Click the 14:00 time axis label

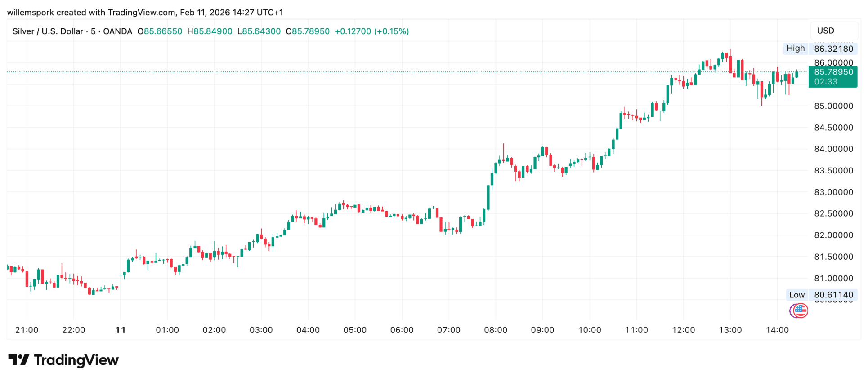[x=777, y=330]
